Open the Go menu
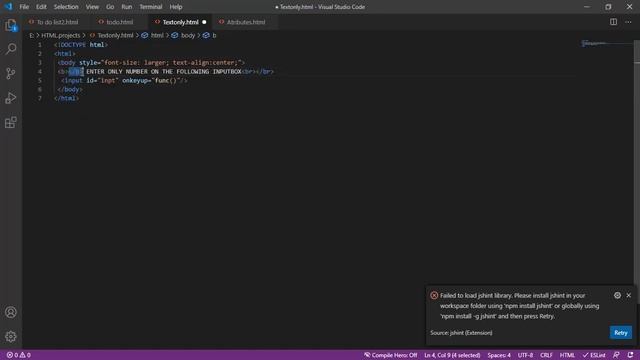This screenshot has width=640, height=360. (110, 7)
